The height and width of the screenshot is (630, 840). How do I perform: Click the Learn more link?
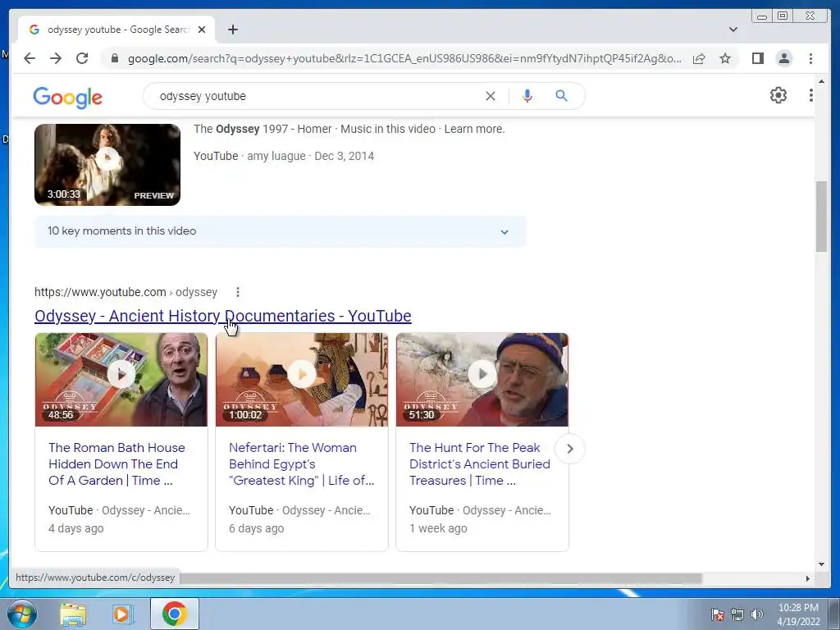(474, 129)
